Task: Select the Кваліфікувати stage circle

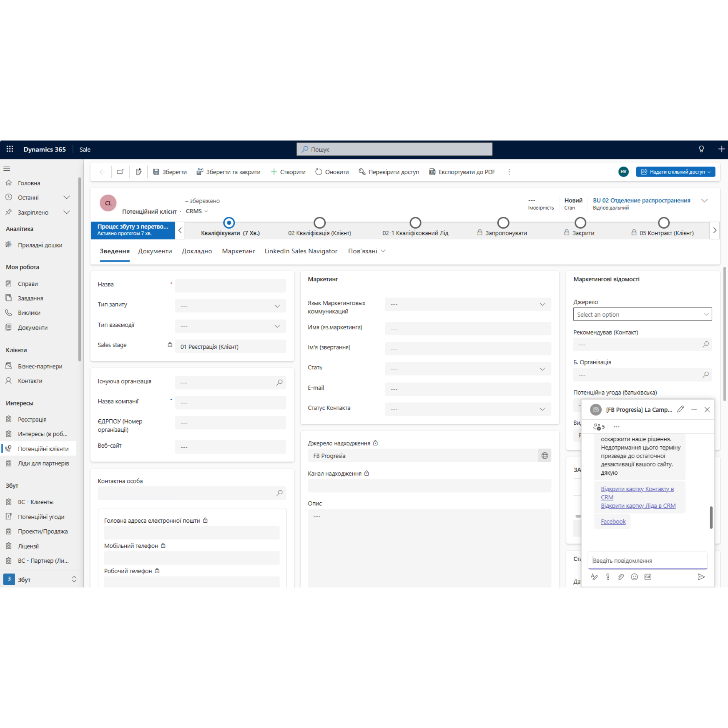Action: (229, 223)
